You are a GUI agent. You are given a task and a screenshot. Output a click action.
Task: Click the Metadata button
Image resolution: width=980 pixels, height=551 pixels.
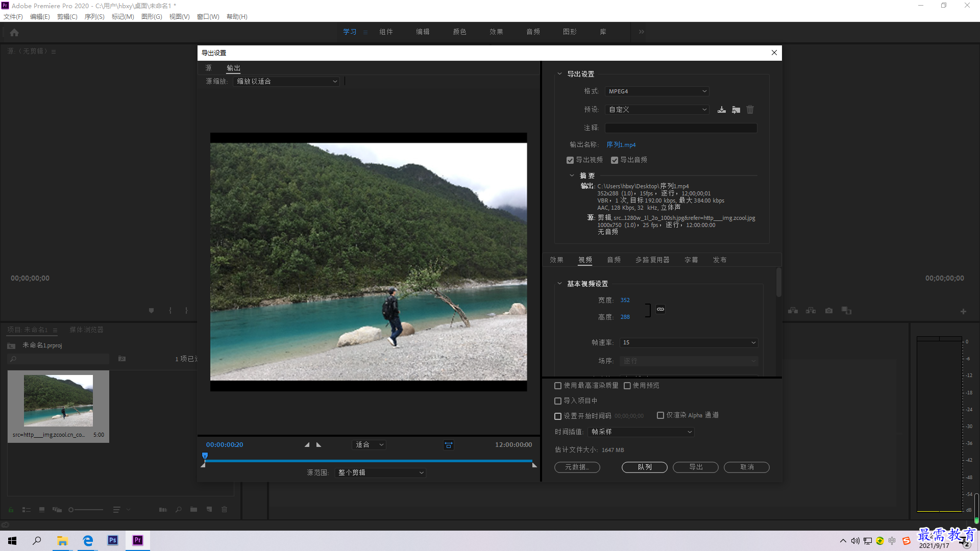point(577,467)
